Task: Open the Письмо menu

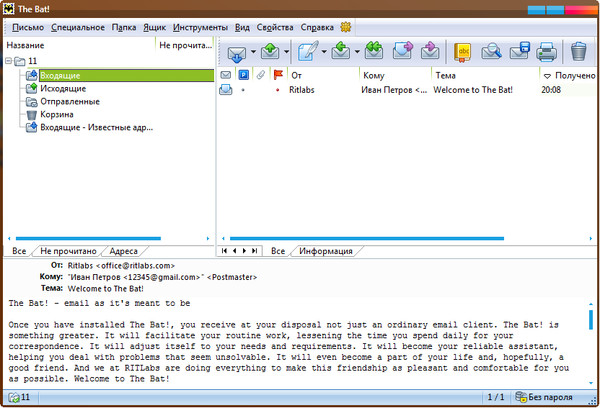Action: 28,28
